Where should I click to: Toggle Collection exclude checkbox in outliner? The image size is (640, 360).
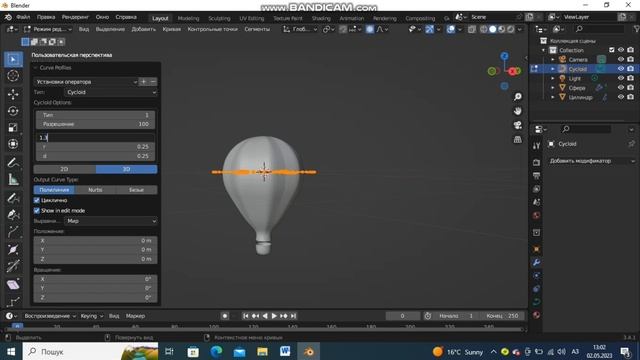coord(611,50)
